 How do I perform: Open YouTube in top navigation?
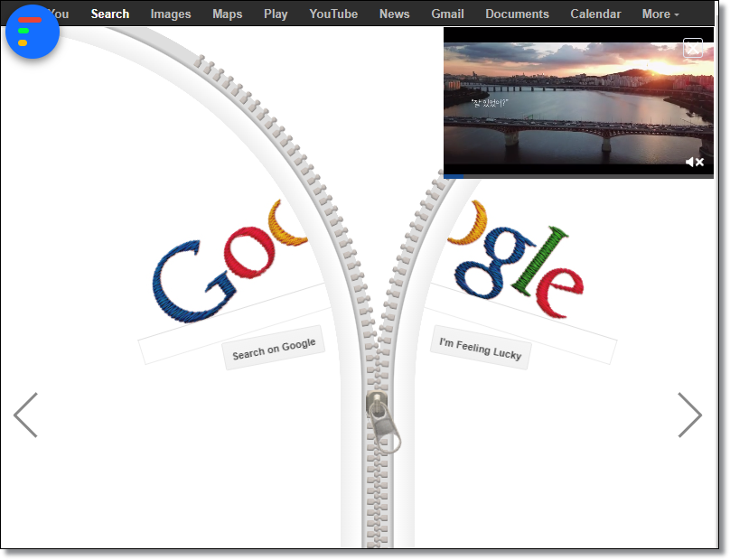(333, 14)
